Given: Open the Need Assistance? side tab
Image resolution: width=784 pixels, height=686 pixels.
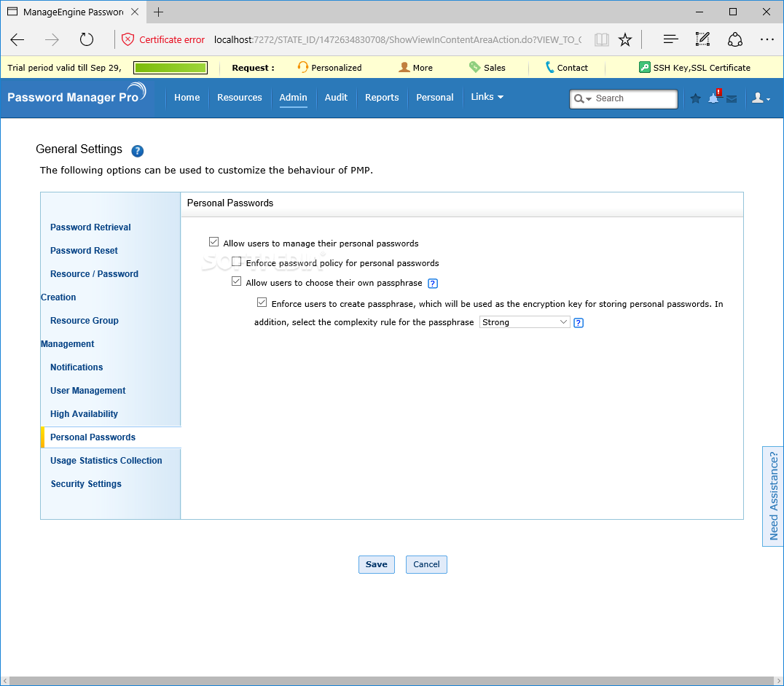Looking at the screenshot, I should tap(773, 496).
